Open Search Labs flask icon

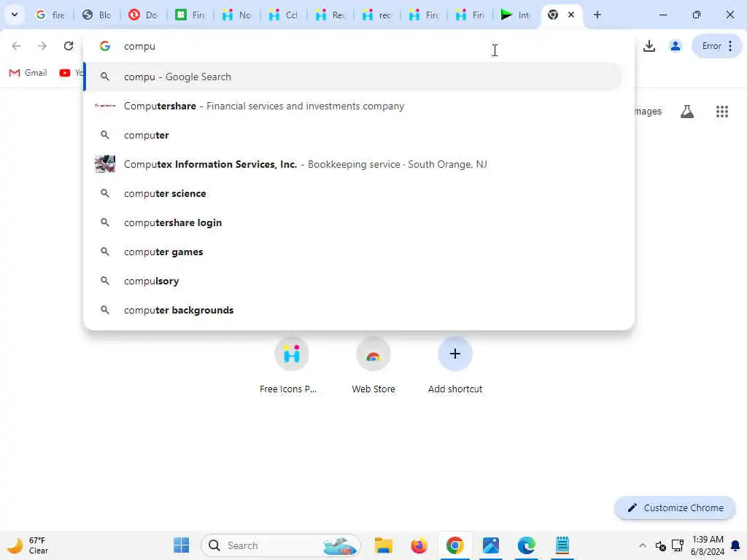tap(687, 112)
